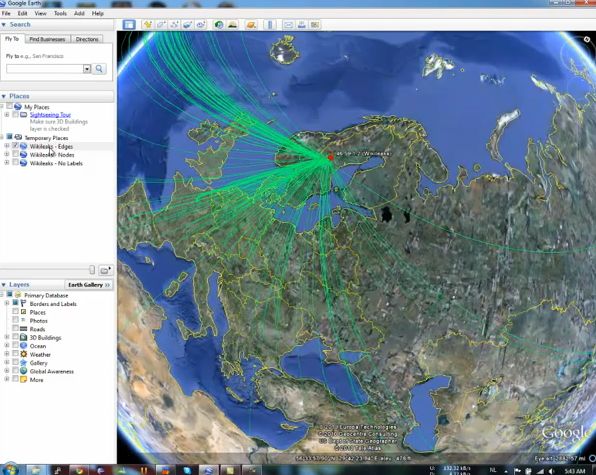Collapse the Places panel triangle
The image size is (596, 475).
click(4, 96)
